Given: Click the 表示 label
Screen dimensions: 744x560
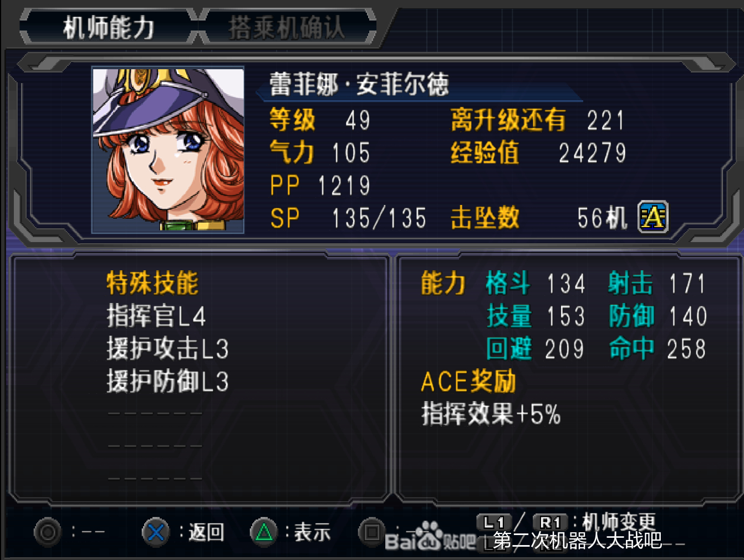Looking at the screenshot, I should [x=312, y=532].
